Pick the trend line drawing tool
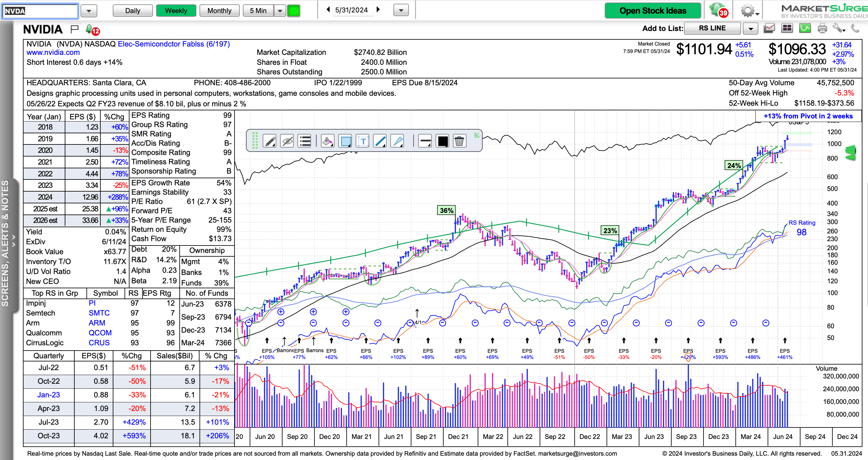The width and height of the screenshot is (868, 460). point(380,141)
